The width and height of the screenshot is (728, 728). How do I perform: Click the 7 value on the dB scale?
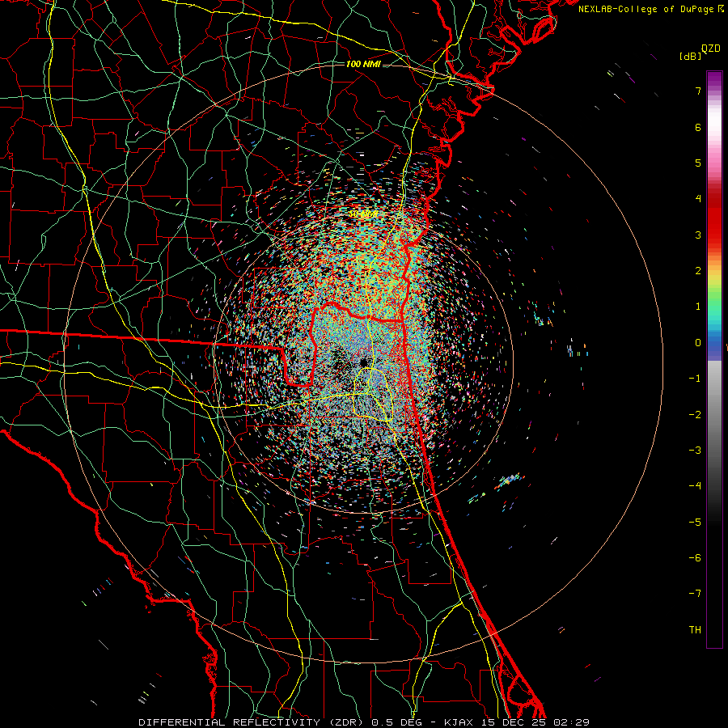698,91
